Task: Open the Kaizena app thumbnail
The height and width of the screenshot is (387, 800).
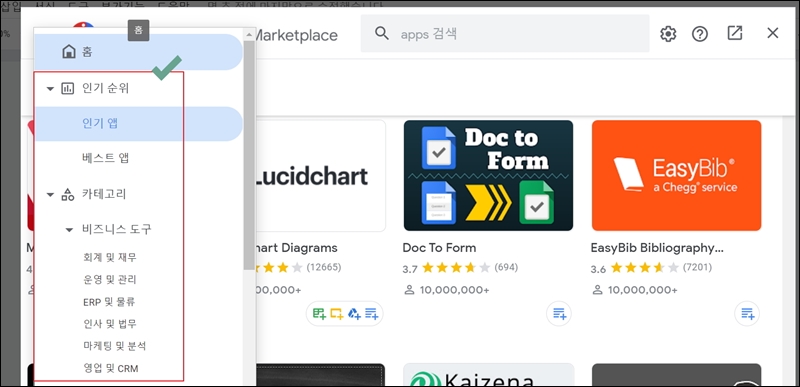Action: tap(488, 375)
